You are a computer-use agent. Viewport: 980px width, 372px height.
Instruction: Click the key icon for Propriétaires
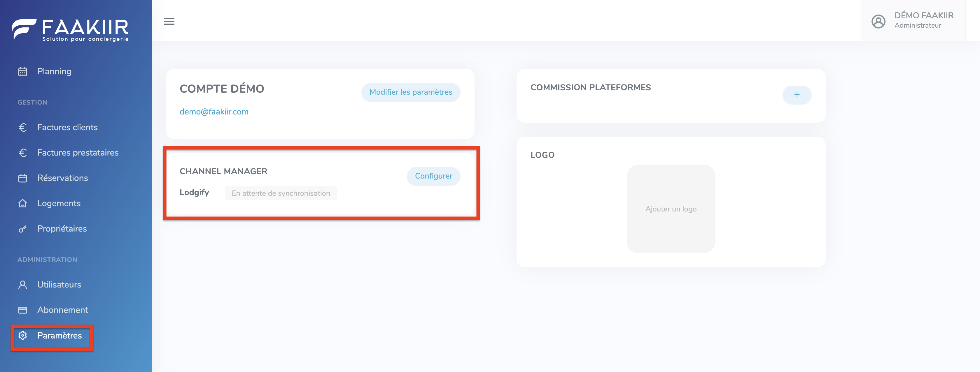(22, 229)
